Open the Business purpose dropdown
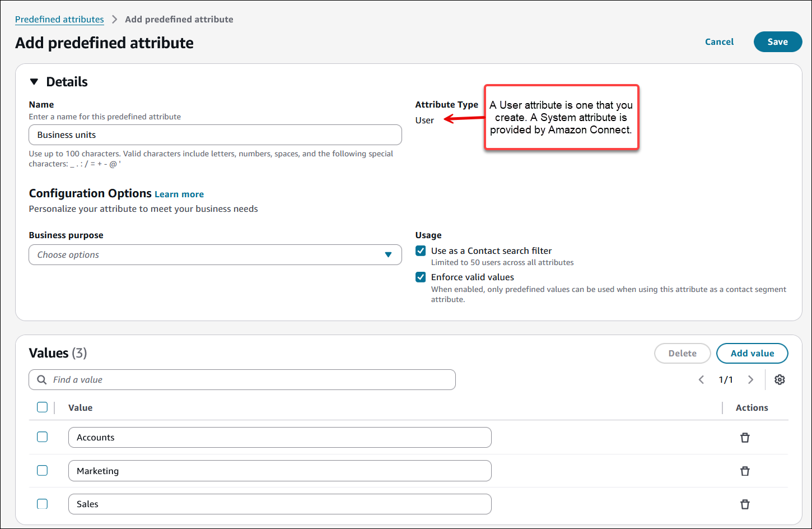 [x=215, y=255]
